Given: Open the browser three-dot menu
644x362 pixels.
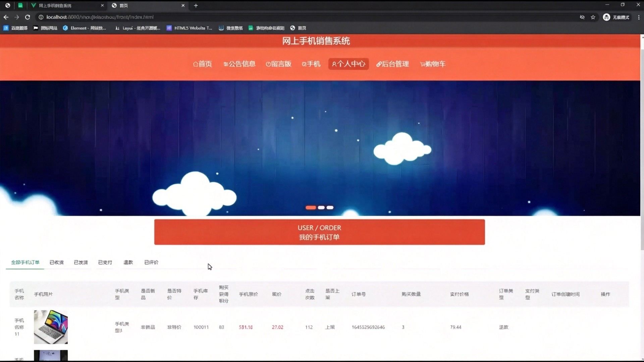Looking at the screenshot, I should click(639, 17).
